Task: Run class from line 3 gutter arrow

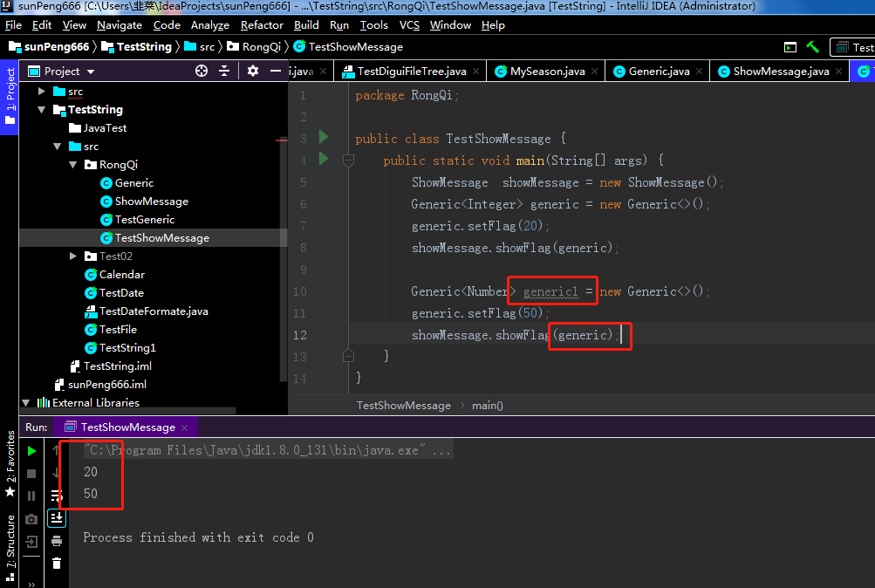Action: point(323,137)
